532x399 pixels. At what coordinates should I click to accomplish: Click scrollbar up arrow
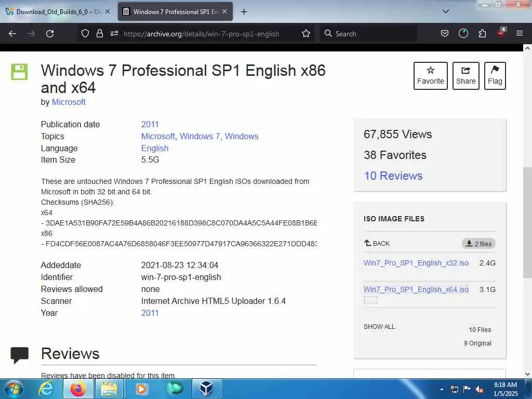tap(527, 48)
